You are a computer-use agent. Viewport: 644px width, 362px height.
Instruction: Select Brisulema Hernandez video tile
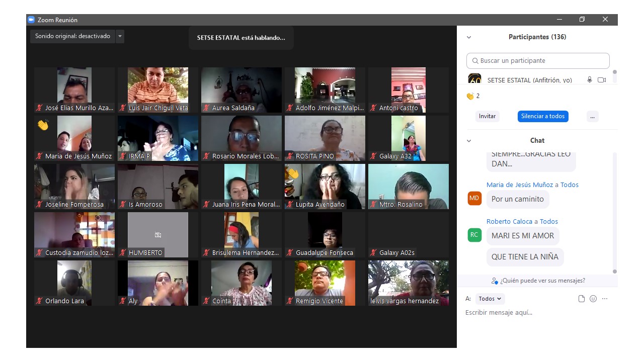coord(242,235)
